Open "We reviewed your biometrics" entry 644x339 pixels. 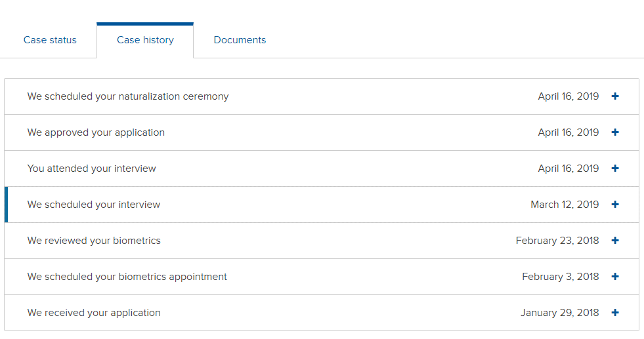click(x=322, y=241)
